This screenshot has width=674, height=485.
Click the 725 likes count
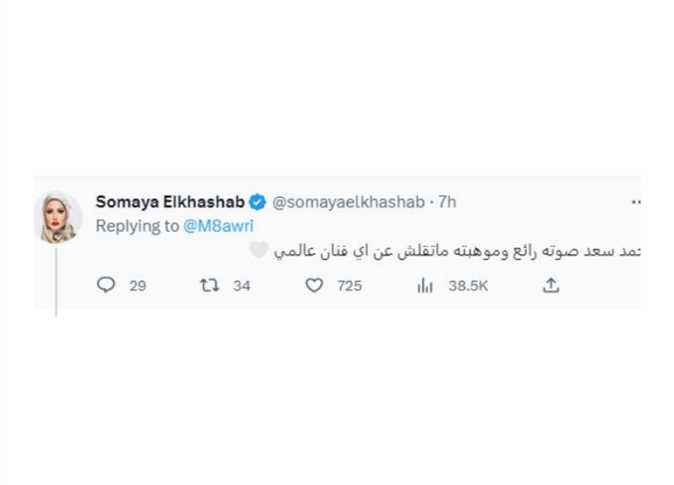click(349, 286)
